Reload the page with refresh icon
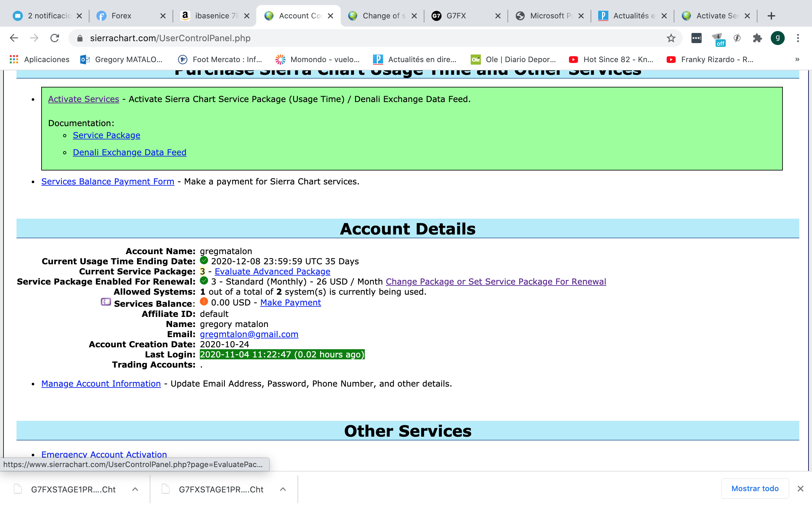Image resolution: width=812 pixels, height=507 pixels. tap(55, 38)
